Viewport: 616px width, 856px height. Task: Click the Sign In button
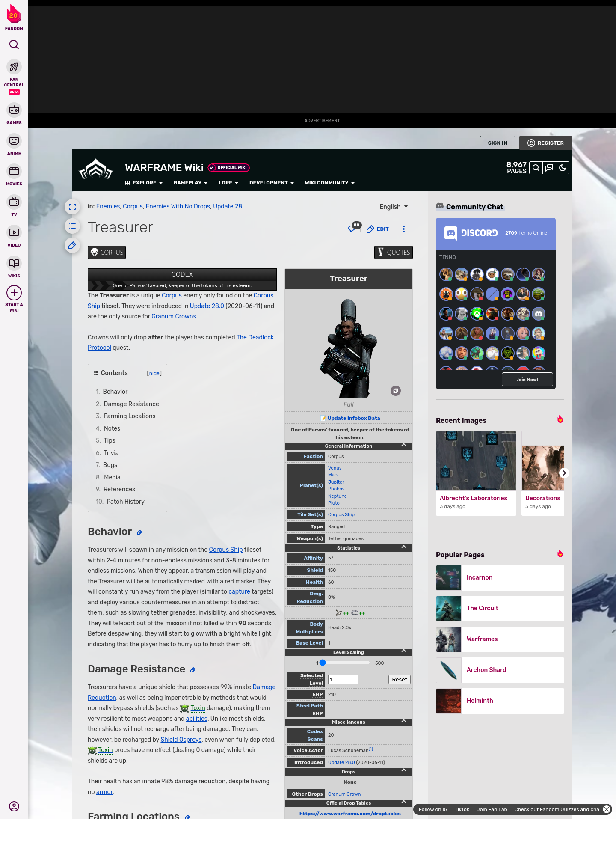498,143
